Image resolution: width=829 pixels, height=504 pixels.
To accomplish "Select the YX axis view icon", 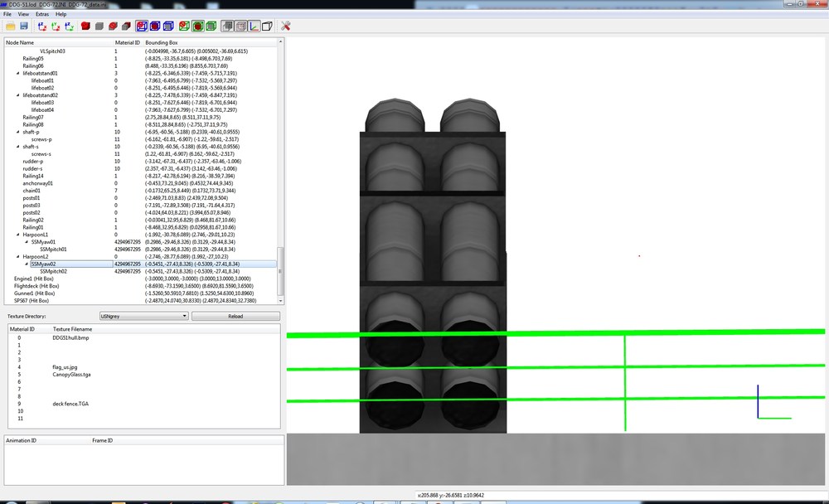I will pyautogui.click(x=56, y=26).
